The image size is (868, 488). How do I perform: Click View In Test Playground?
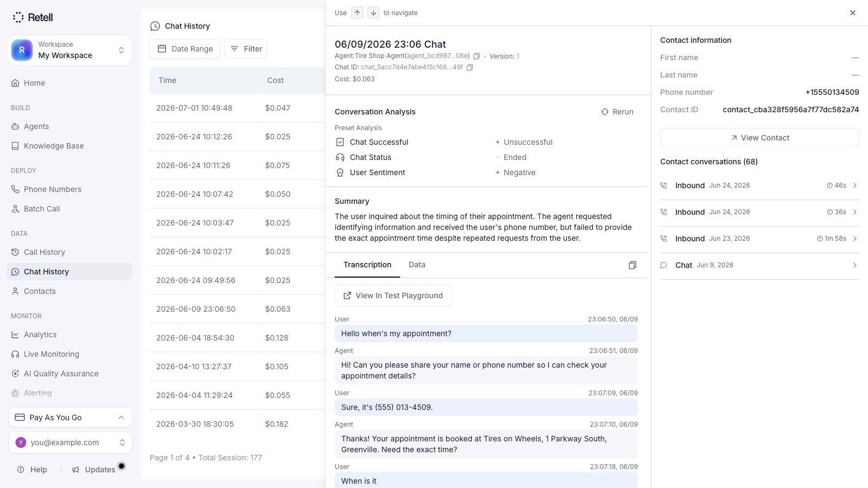[x=393, y=296]
